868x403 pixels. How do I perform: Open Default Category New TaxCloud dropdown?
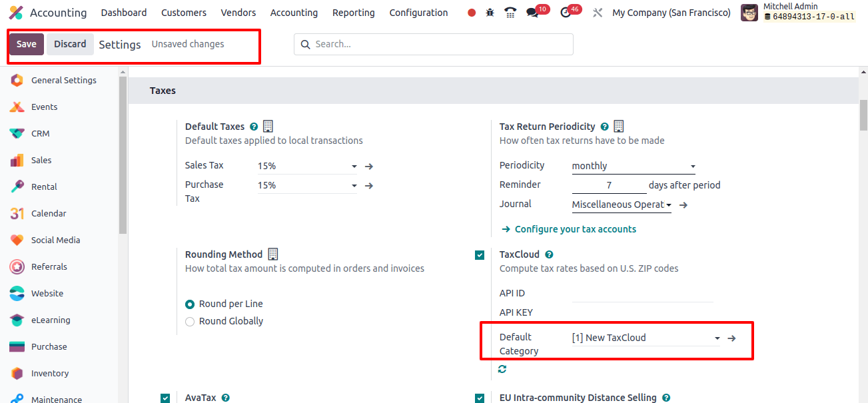(646, 338)
